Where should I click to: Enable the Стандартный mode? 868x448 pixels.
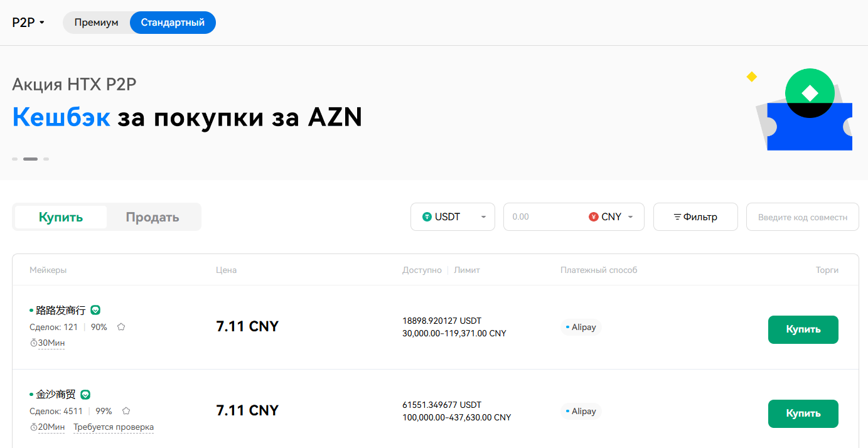click(173, 22)
